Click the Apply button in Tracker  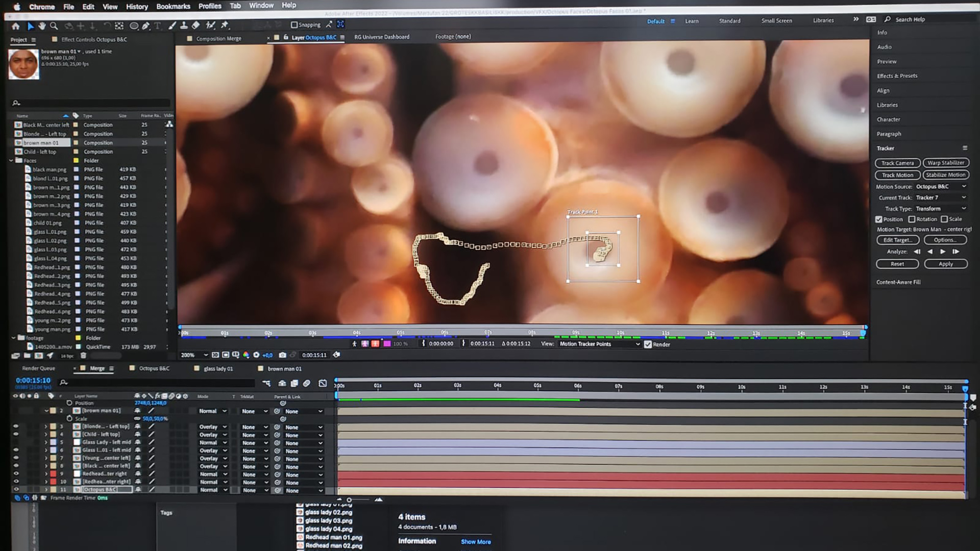(945, 264)
